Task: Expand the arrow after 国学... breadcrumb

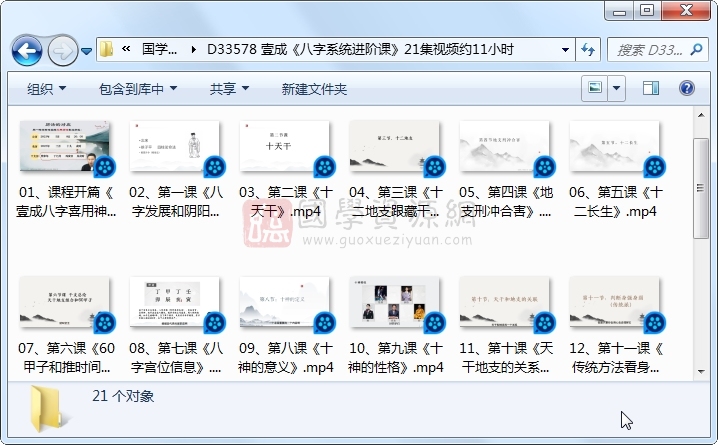Action: [194, 49]
